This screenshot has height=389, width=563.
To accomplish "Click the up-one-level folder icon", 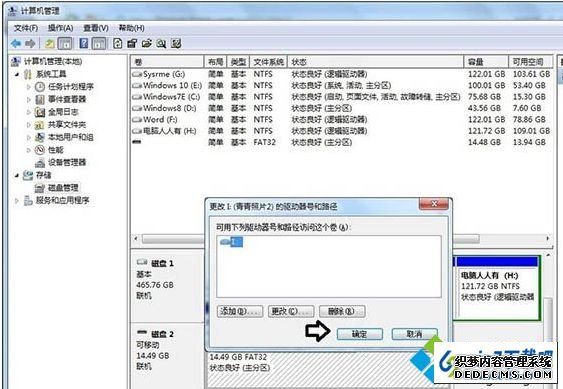I will [x=50, y=44].
